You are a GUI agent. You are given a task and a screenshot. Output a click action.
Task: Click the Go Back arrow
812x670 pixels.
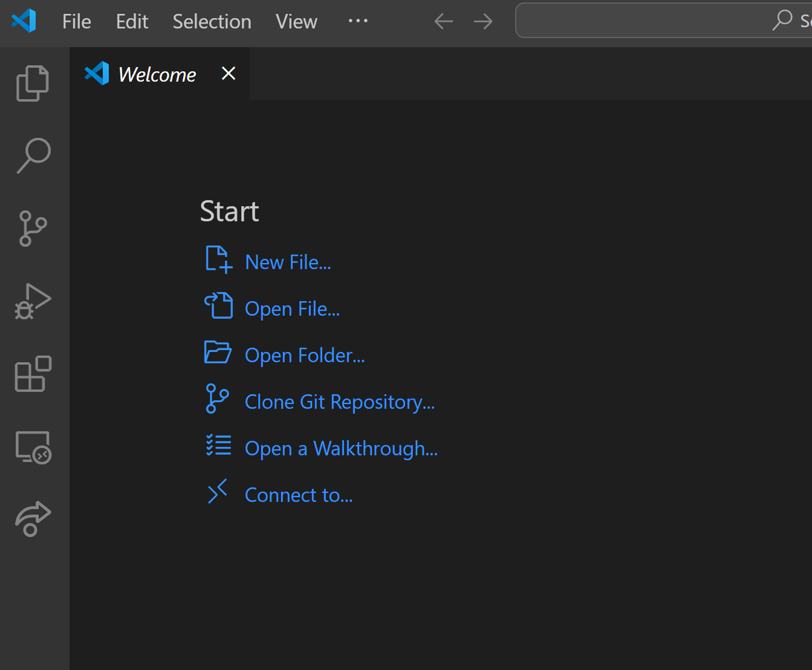[x=443, y=22]
